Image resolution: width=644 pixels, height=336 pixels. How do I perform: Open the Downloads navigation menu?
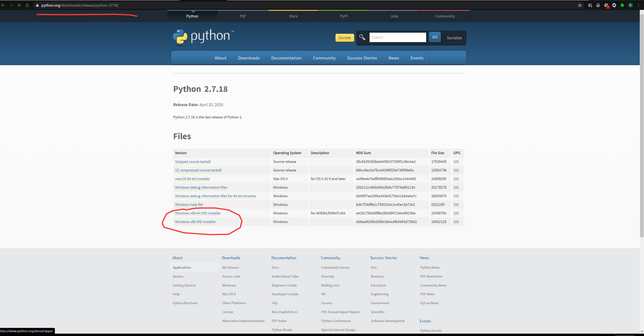coord(249,58)
